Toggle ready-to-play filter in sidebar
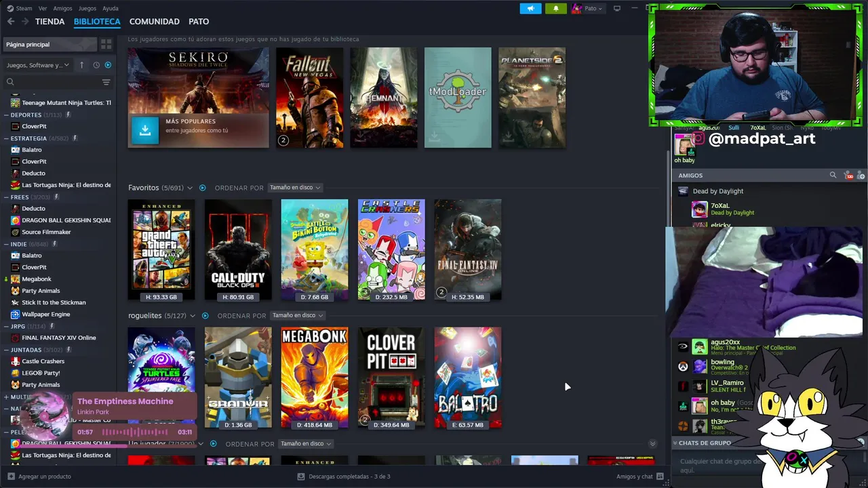 click(108, 65)
